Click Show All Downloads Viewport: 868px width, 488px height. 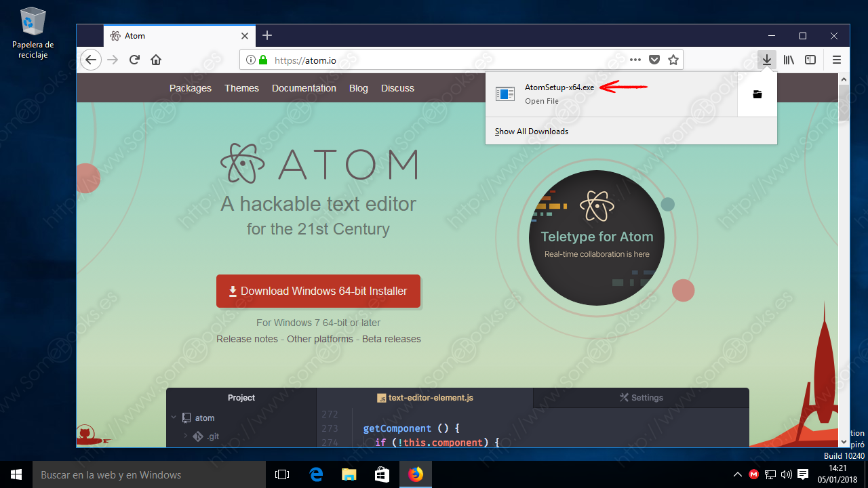[x=532, y=131]
